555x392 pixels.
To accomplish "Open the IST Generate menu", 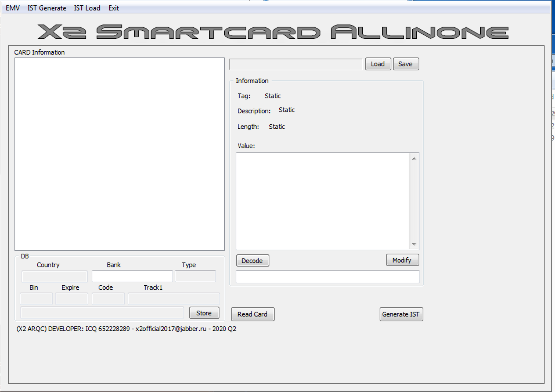I will pos(47,8).
